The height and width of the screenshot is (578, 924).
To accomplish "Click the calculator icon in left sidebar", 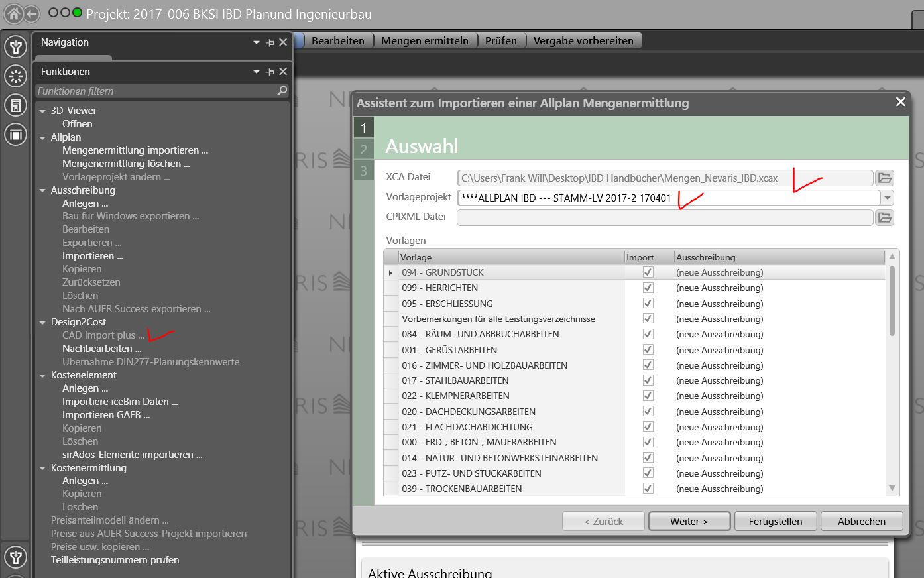I will click(15, 105).
